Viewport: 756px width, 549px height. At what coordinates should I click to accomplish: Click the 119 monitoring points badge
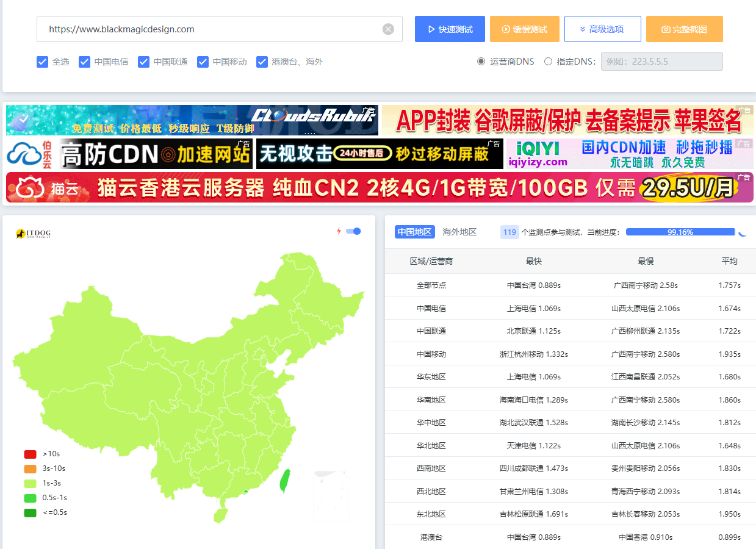pyautogui.click(x=509, y=232)
